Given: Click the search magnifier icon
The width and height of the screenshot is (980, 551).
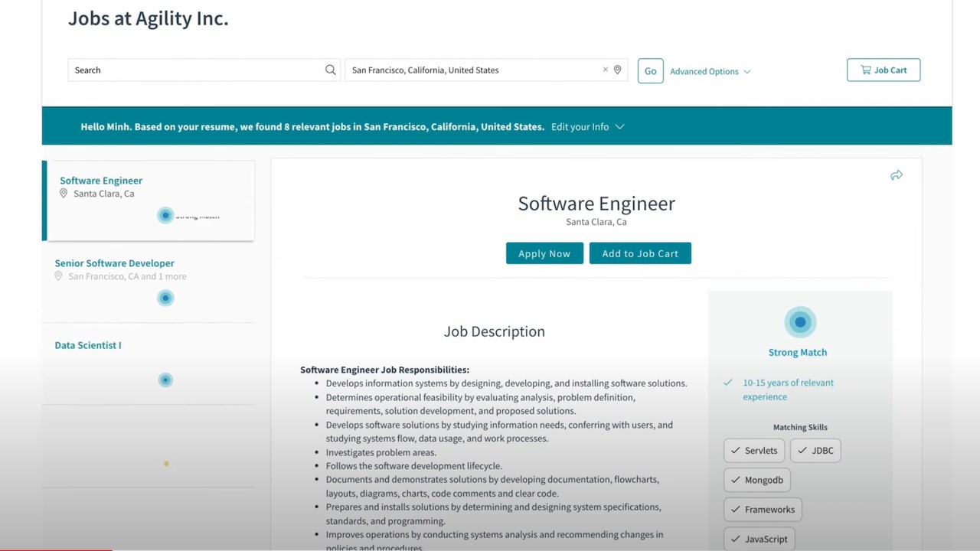Looking at the screenshot, I should pyautogui.click(x=330, y=70).
